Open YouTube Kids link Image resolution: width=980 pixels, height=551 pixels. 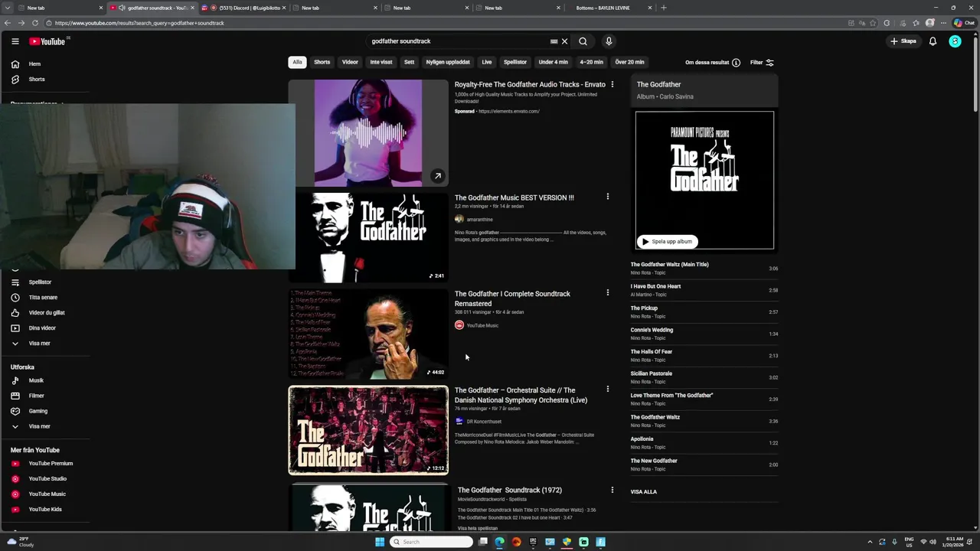(x=46, y=510)
